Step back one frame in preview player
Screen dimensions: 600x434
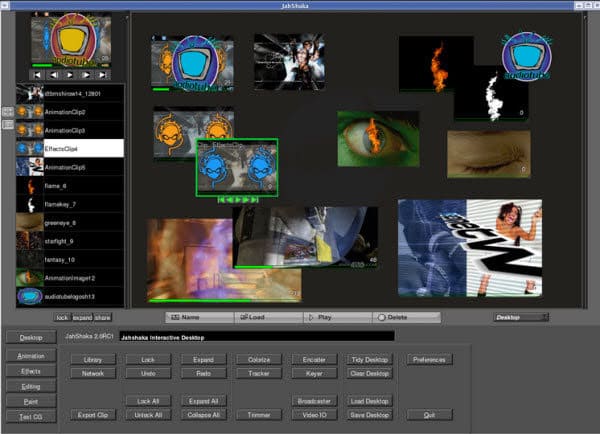pos(54,75)
